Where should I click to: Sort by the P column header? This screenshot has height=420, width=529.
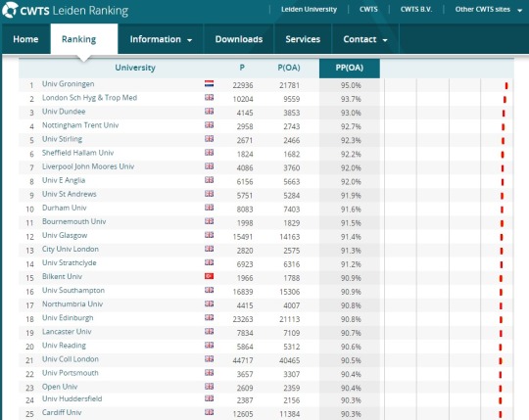[x=242, y=68]
